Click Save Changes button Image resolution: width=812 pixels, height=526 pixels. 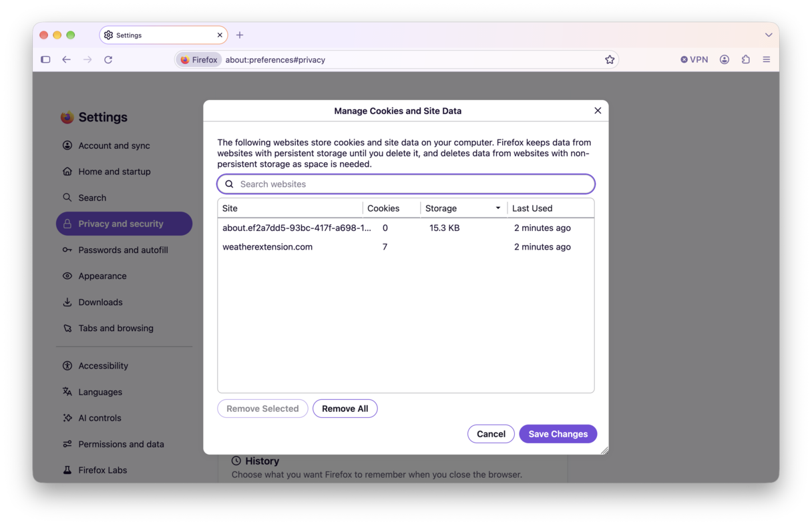click(x=558, y=434)
